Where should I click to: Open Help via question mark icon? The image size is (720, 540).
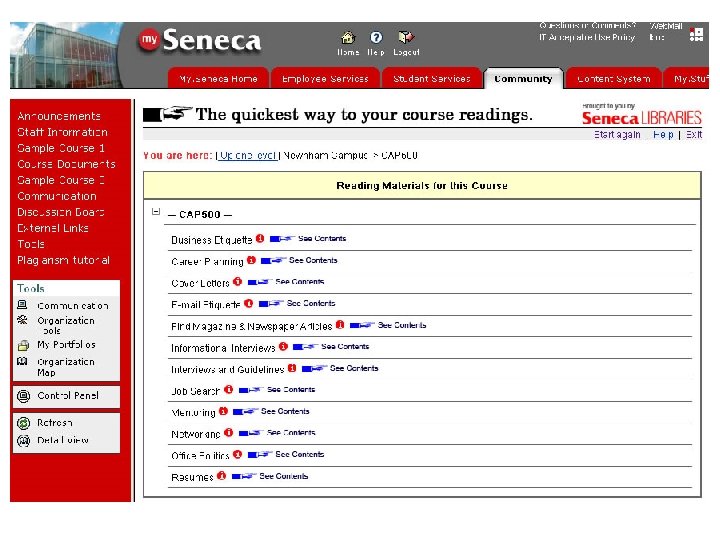(376, 37)
